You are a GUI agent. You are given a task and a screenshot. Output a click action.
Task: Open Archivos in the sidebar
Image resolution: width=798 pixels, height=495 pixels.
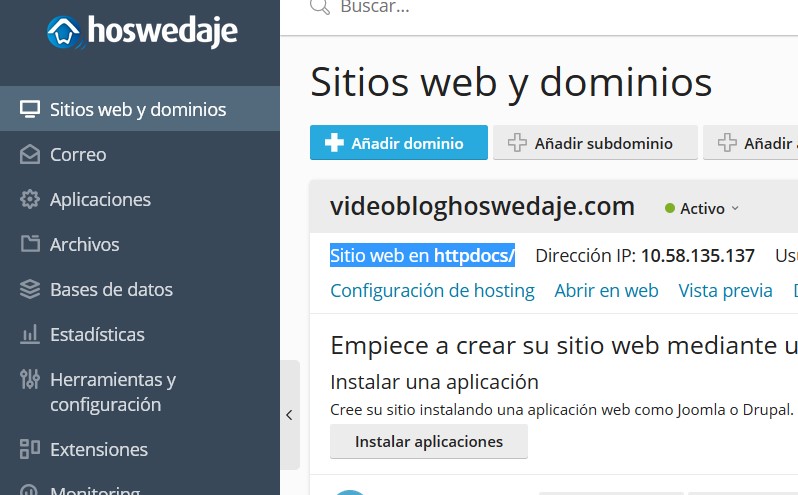pyautogui.click(x=139, y=244)
